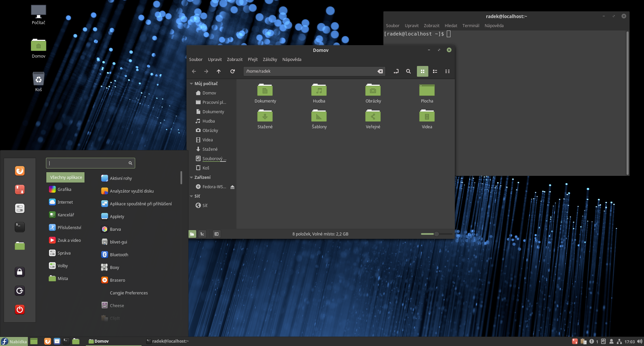The width and height of the screenshot is (644, 346).
Task: Toggle location entry mode icon
Action: (396, 71)
